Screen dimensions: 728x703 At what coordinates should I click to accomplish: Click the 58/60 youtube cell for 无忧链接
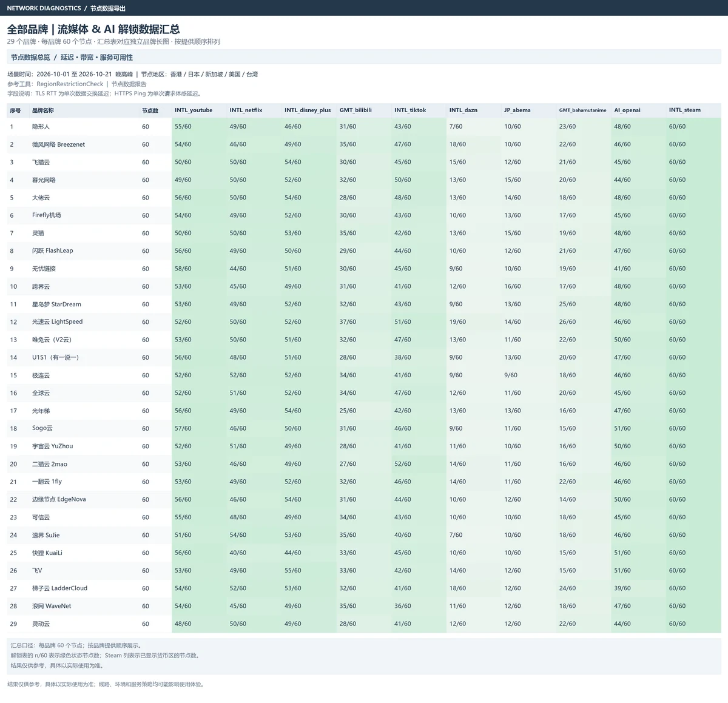[183, 269]
